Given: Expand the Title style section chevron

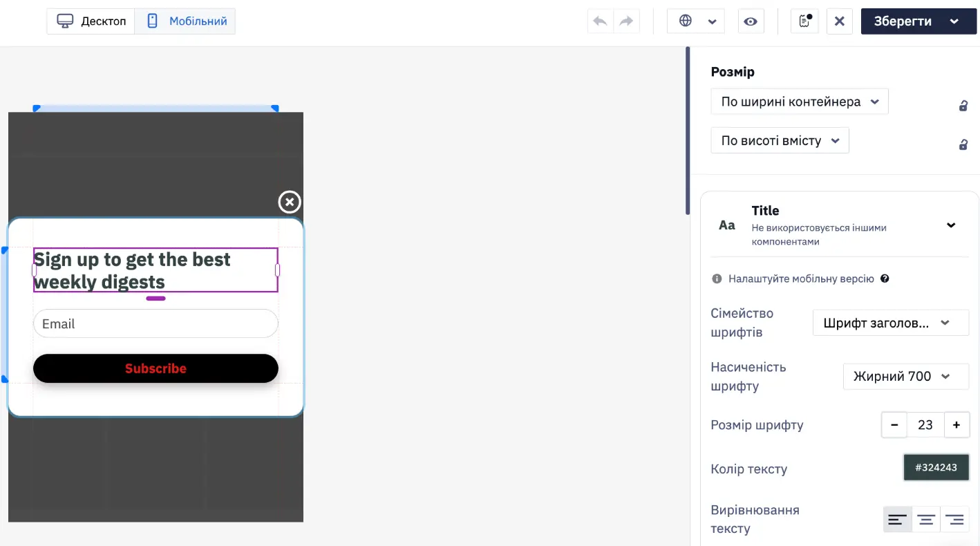Looking at the screenshot, I should [951, 225].
